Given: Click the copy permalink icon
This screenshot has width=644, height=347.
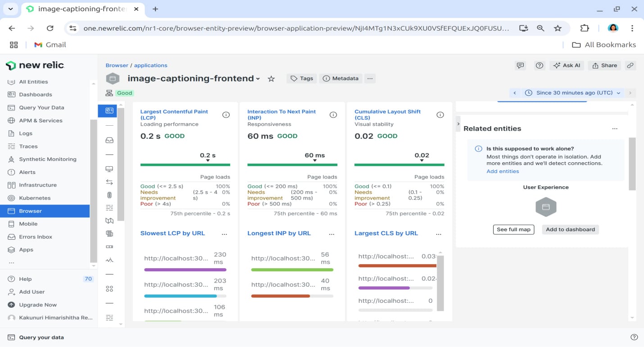Looking at the screenshot, I should (630, 65).
